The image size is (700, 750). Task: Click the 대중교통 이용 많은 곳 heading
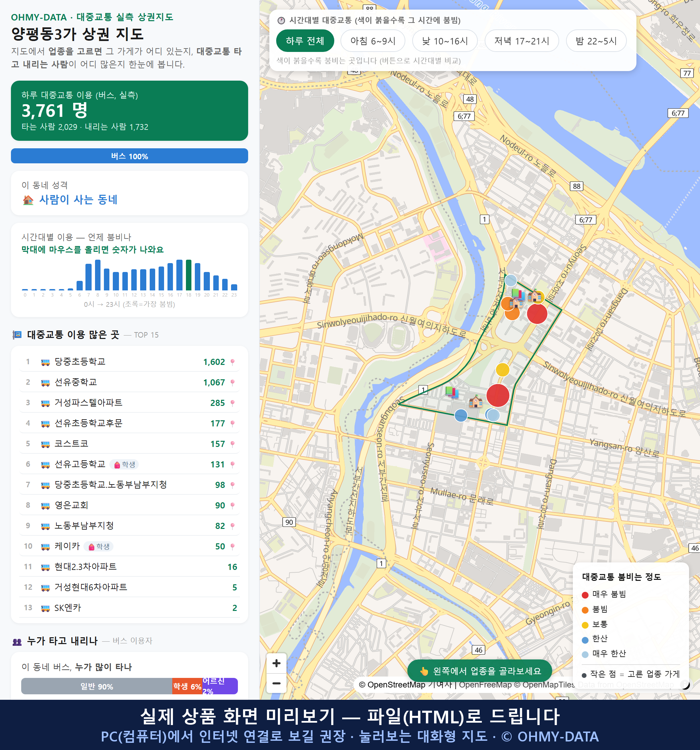(x=73, y=335)
